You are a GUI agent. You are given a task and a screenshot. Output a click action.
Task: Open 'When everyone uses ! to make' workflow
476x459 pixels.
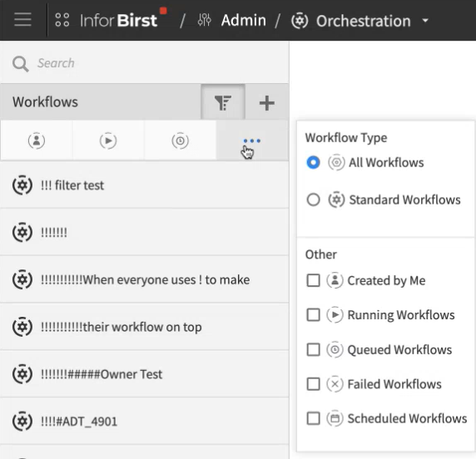[144, 279]
